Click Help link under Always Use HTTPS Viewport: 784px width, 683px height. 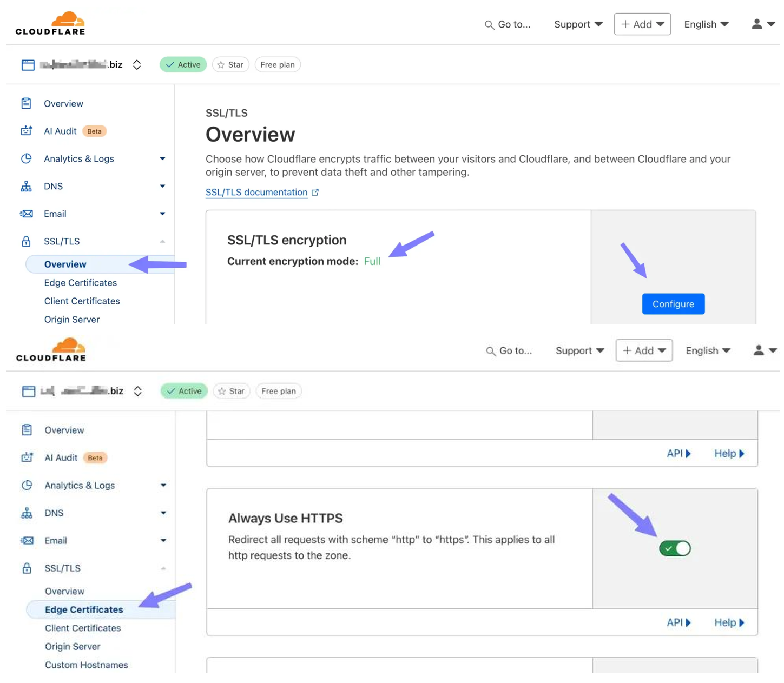[x=729, y=622]
